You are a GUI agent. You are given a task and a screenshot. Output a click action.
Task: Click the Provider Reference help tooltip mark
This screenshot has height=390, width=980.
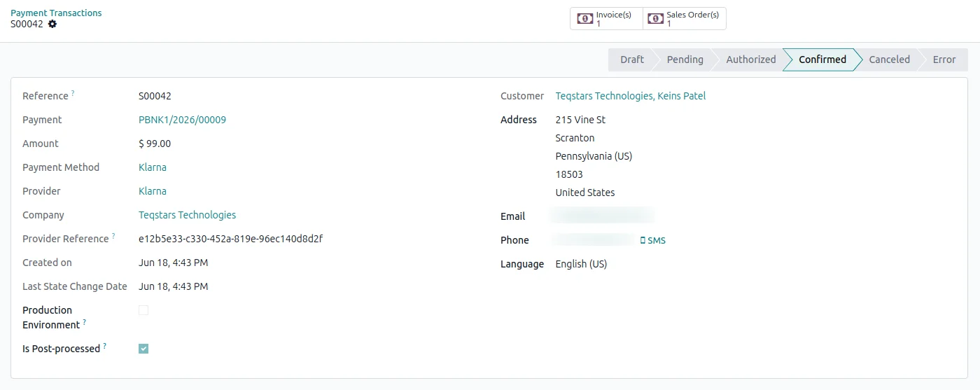click(x=113, y=236)
